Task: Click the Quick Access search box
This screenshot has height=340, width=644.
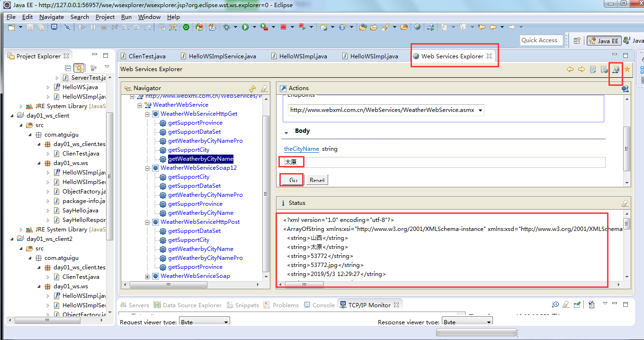Action: (x=541, y=40)
